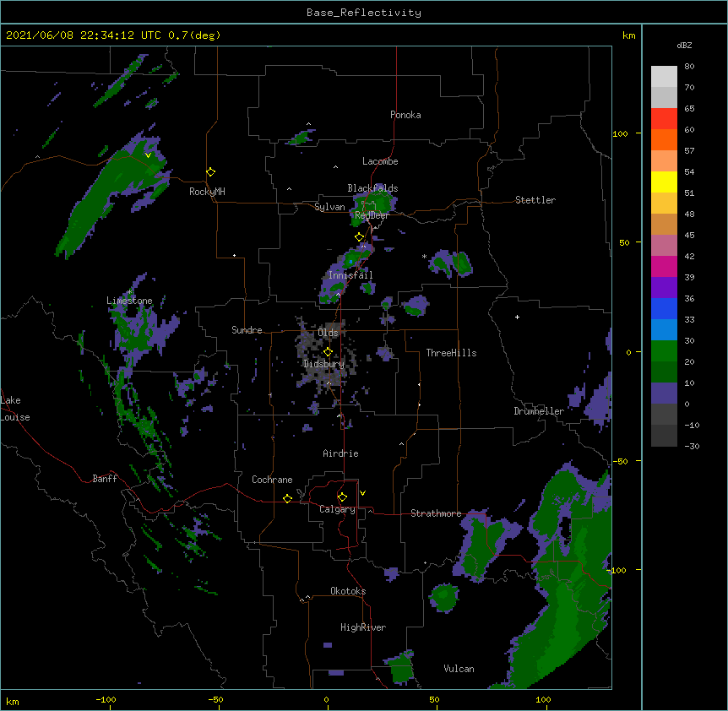The height and width of the screenshot is (711, 728).
Task: Select the slate purple 10-0 dBZ legend swatch
Action: (664, 393)
